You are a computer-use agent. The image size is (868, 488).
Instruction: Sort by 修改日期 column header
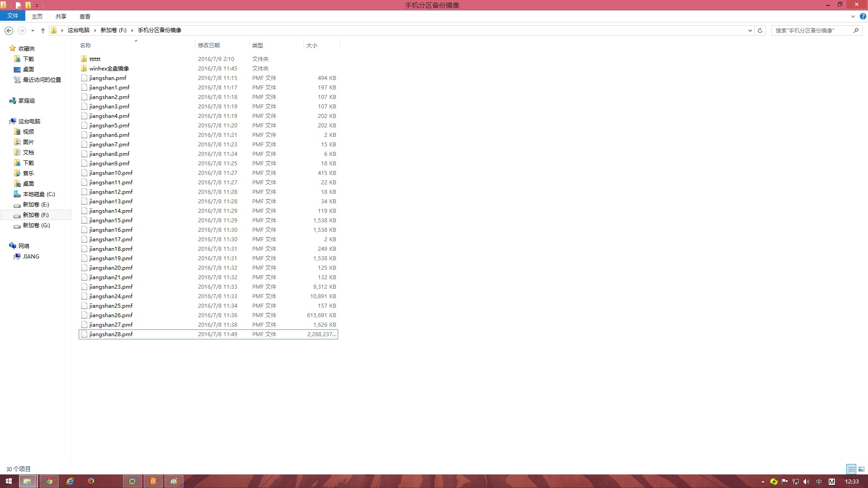(209, 45)
